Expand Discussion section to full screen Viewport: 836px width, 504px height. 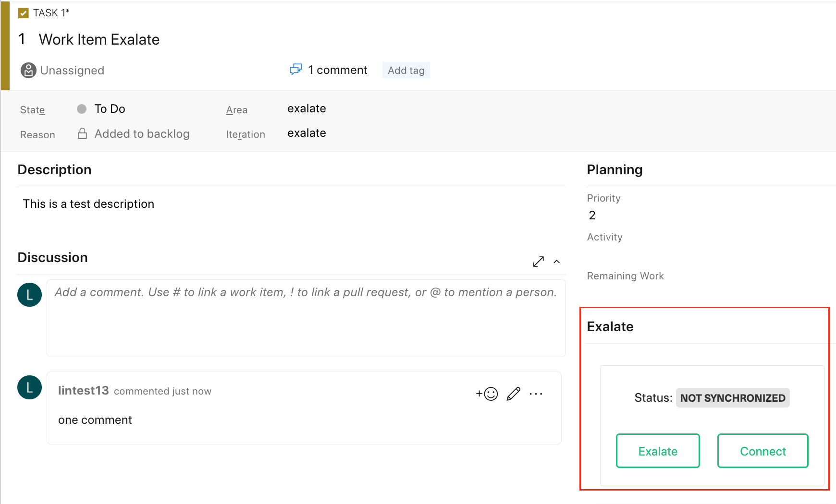(538, 262)
